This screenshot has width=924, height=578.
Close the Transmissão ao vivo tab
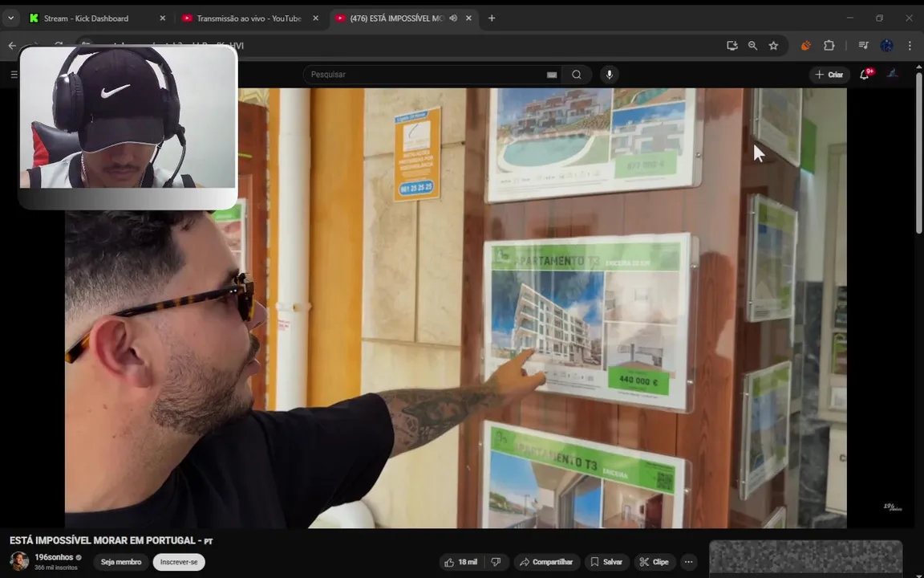[x=315, y=18]
